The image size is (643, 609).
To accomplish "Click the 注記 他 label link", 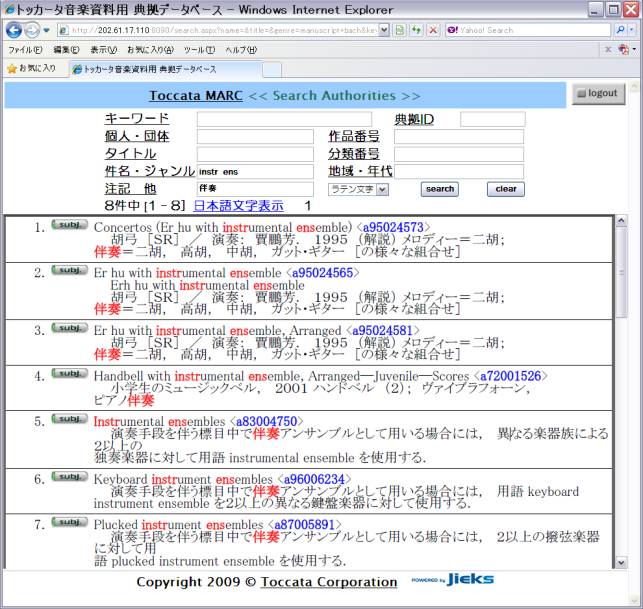I will (130, 189).
